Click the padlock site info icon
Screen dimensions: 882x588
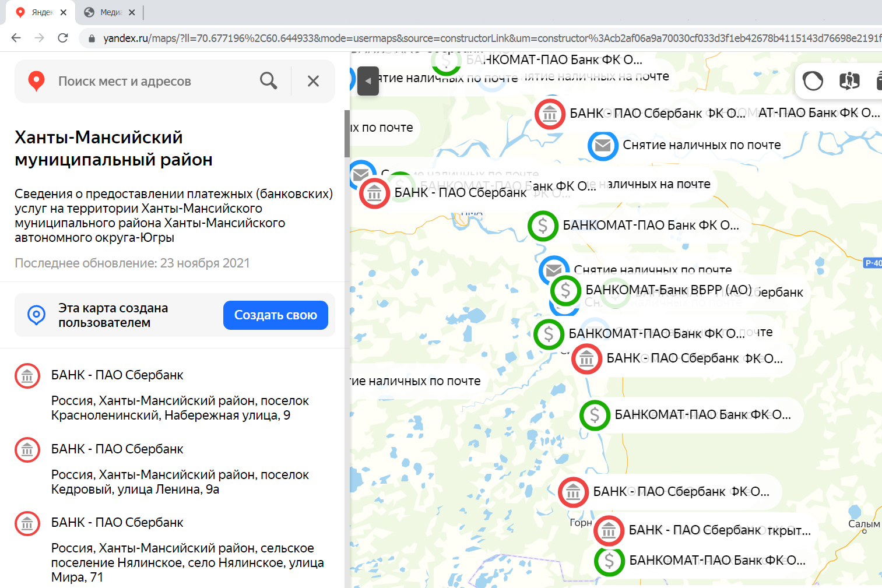[x=92, y=38]
